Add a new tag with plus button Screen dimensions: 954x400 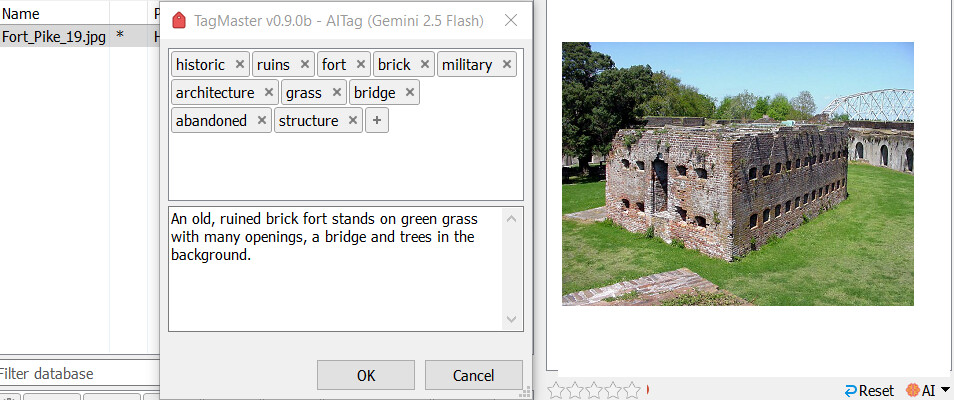coord(376,121)
